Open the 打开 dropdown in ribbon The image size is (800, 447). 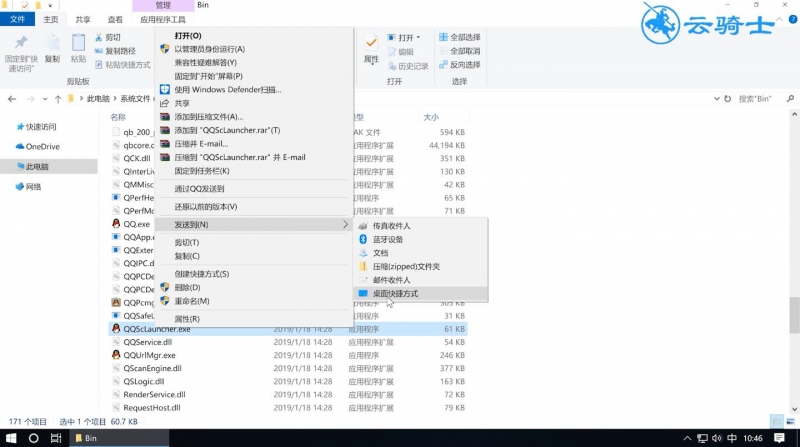[404, 38]
